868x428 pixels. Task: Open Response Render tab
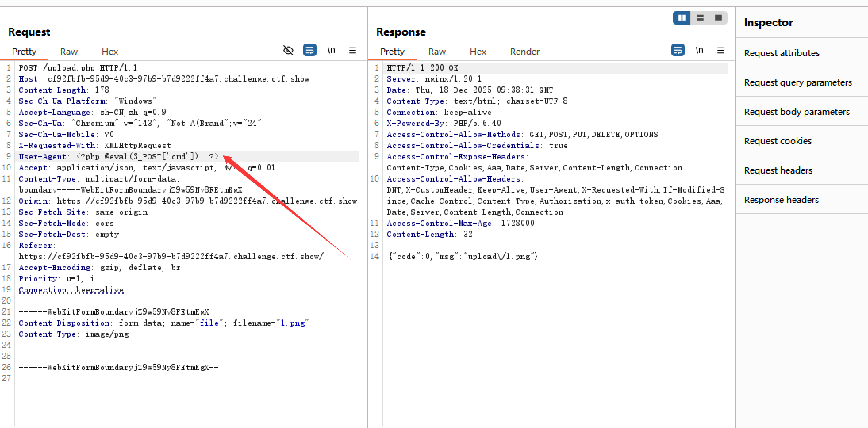click(x=524, y=52)
